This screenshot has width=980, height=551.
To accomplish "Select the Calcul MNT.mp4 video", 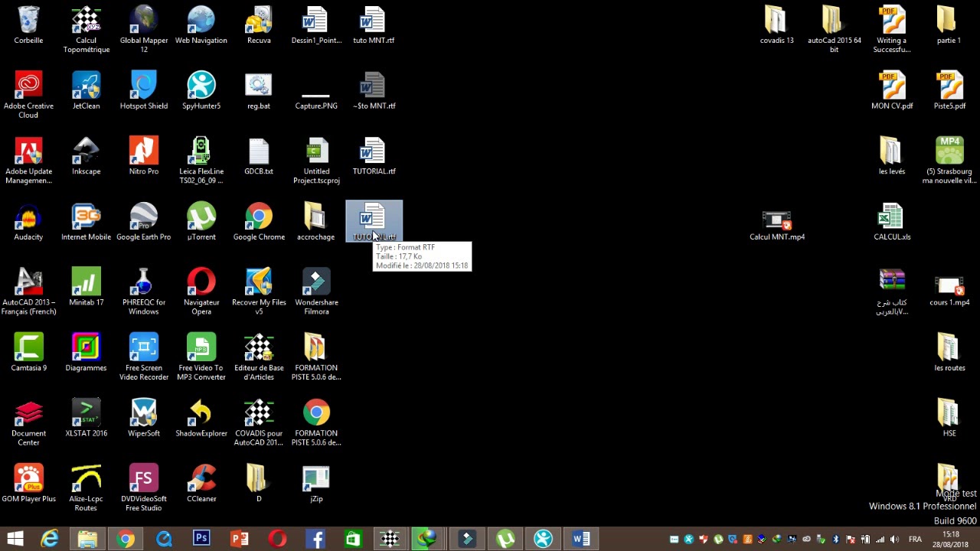I will point(776,226).
